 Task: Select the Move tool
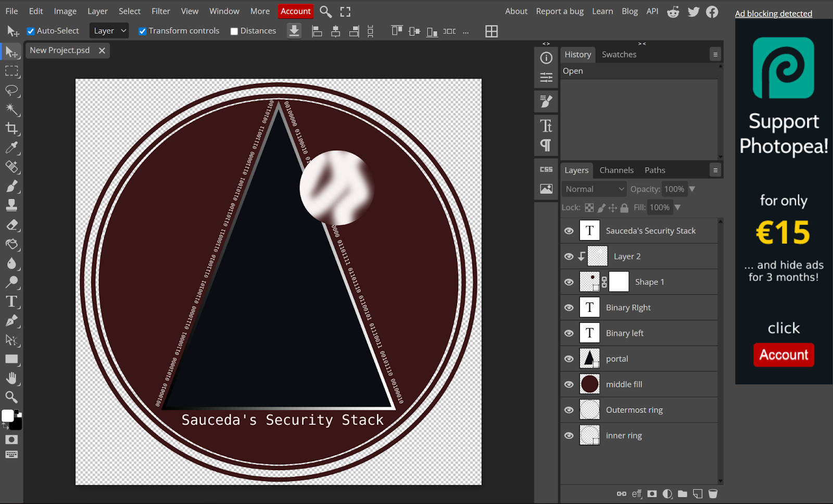coord(11,52)
